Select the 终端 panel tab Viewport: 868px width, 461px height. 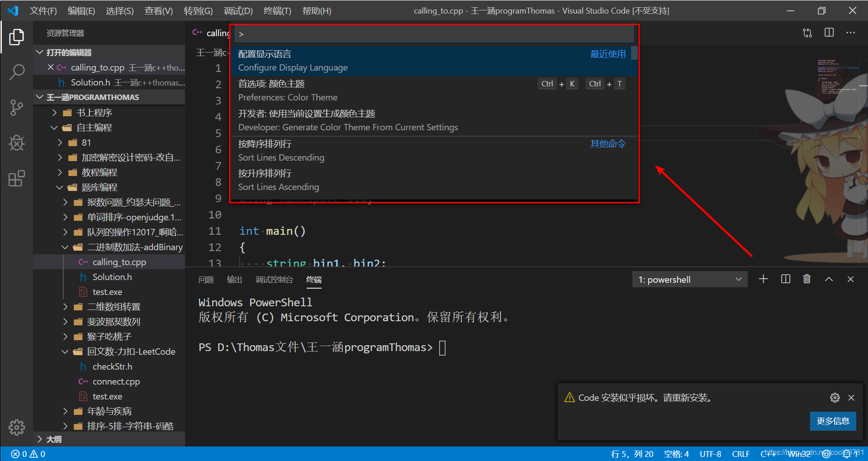314,280
